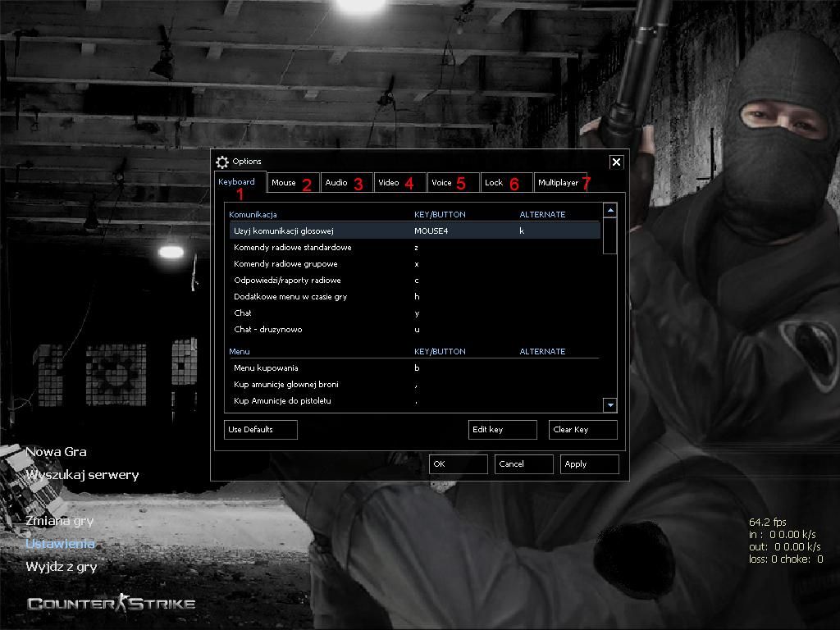This screenshot has width=840, height=630.
Task: Click key 'b' bound to Menu kupowania
Action: [417, 368]
